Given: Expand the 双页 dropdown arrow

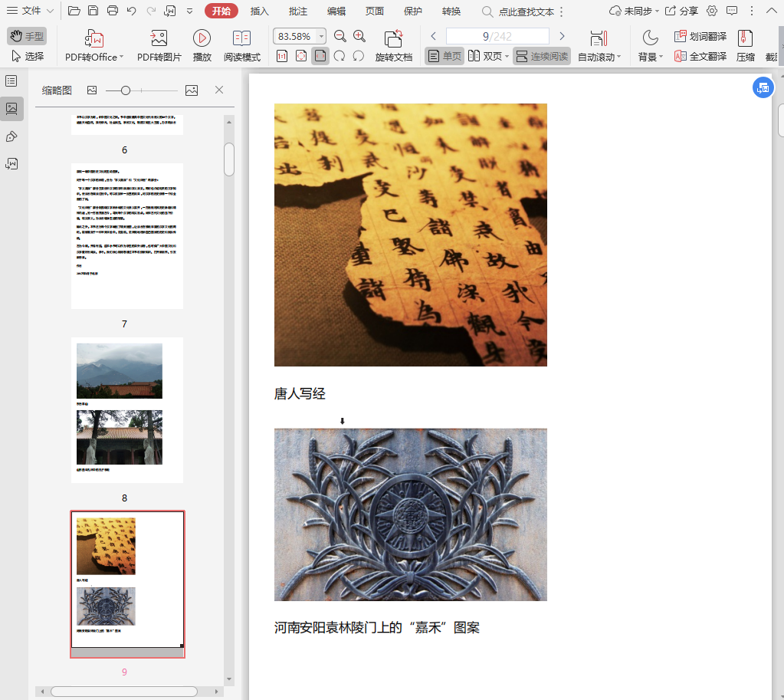Looking at the screenshot, I should [507, 57].
